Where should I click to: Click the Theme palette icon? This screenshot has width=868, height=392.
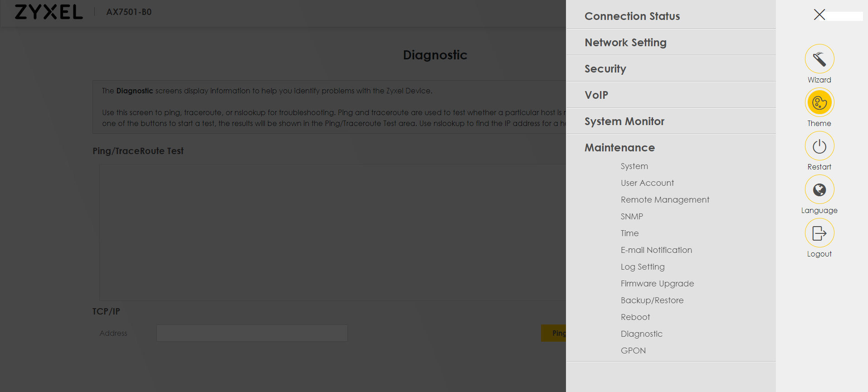pyautogui.click(x=819, y=102)
